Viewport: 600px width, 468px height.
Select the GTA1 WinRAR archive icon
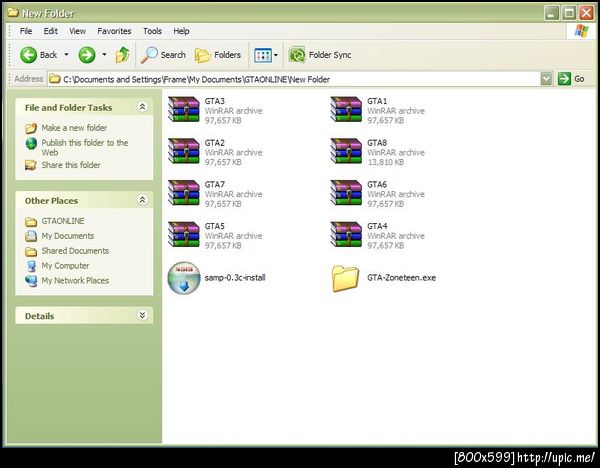(x=346, y=109)
